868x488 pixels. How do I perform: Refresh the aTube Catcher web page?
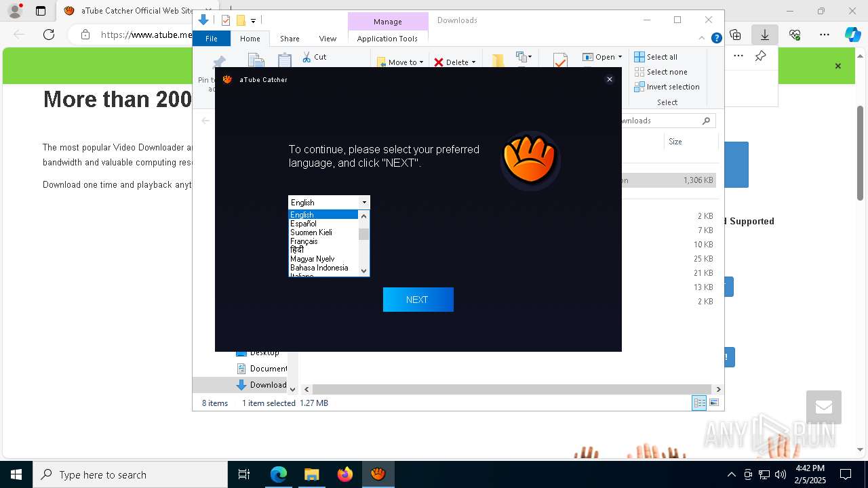coord(49,35)
